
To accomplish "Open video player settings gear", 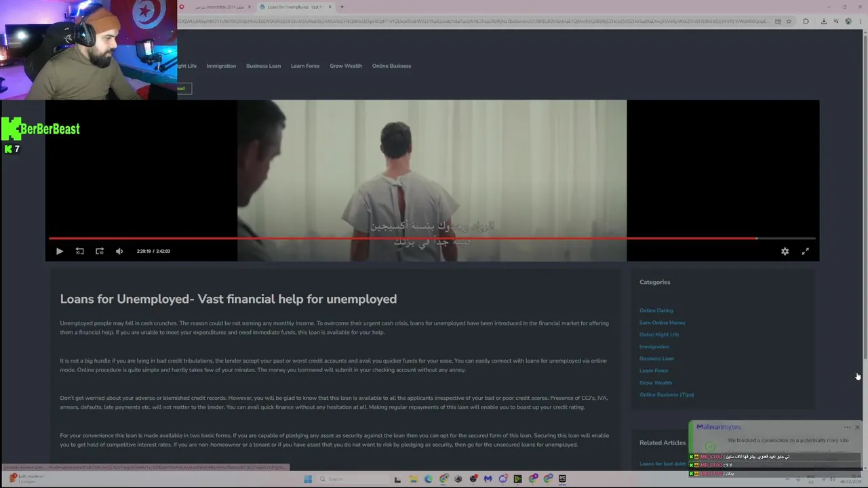I will [785, 251].
